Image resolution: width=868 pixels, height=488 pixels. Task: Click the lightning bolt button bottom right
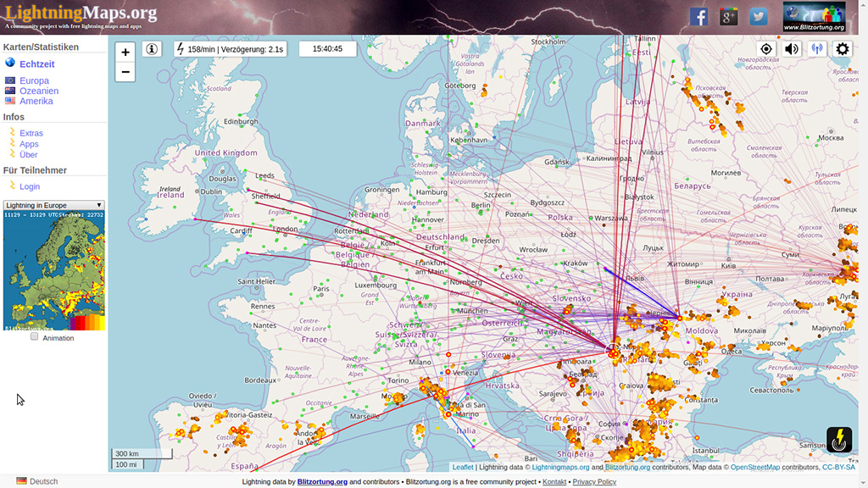[x=839, y=440]
